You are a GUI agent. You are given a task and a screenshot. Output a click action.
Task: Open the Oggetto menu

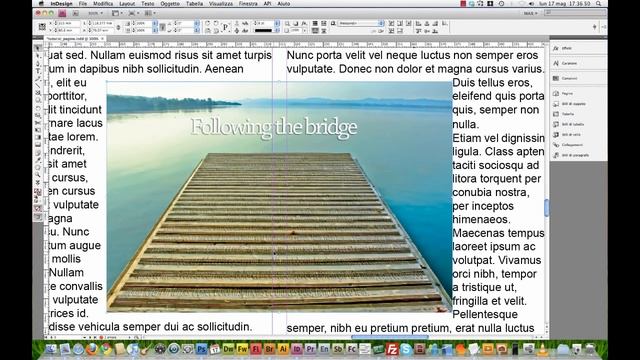[170, 4]
